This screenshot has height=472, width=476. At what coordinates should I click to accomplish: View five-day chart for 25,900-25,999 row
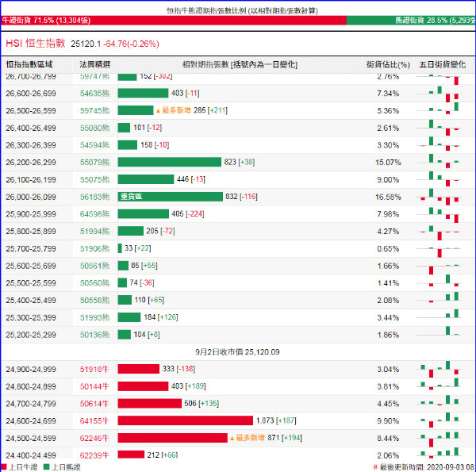[439, 214]
